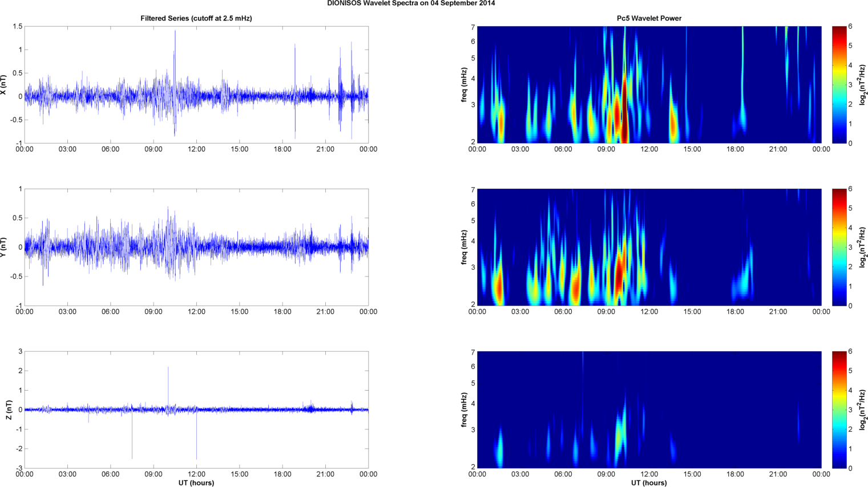The height and width of the screenshot is (487, 868).
Task: Click the Y component wavelet power spectrogram
Action: [x=649, y=247]
